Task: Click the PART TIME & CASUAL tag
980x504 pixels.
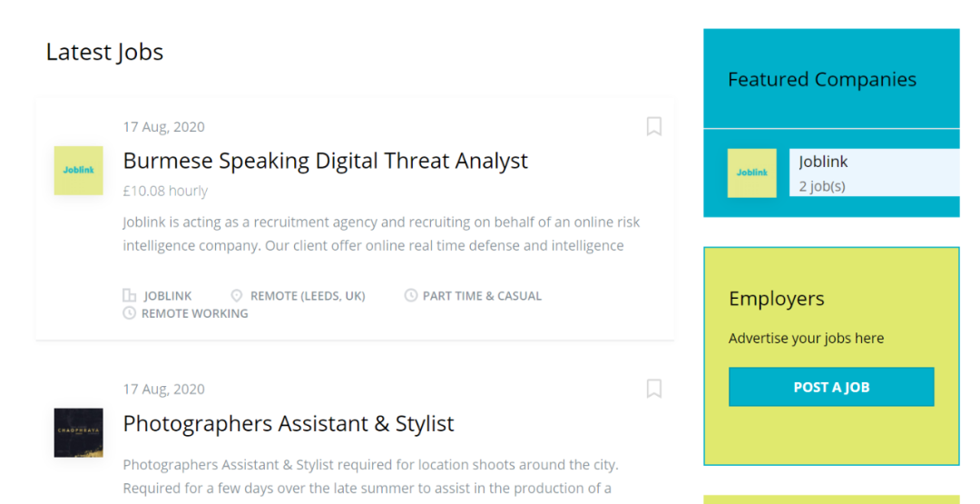Action: tap(473, 296)
